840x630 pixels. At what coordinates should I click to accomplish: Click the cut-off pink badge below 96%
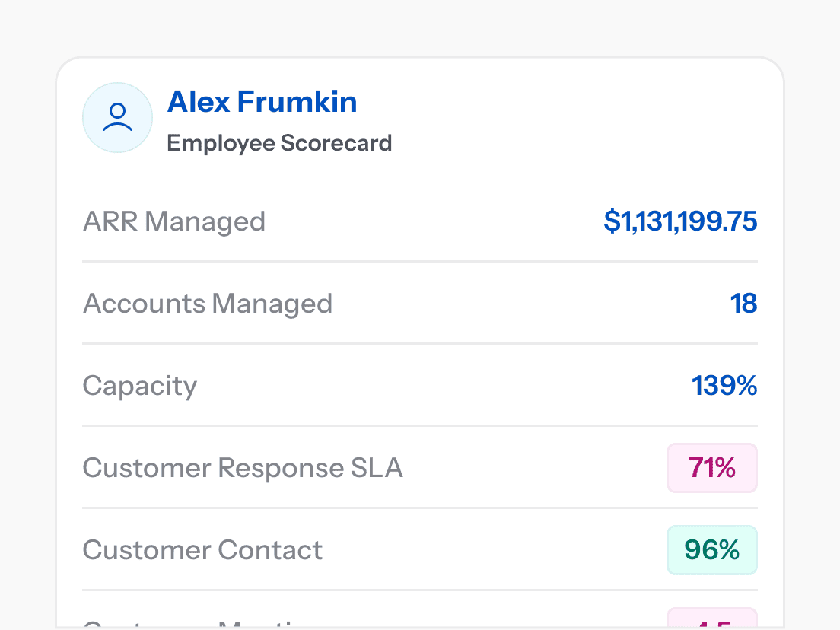[711, 619]
